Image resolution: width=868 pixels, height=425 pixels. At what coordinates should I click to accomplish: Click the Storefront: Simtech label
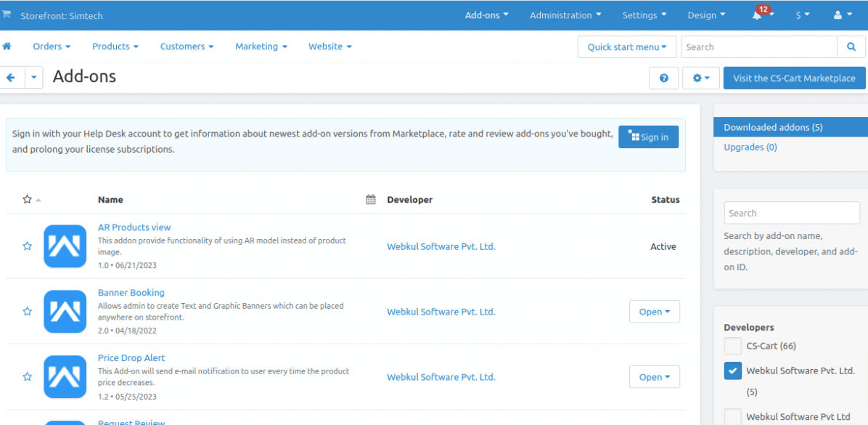62,15
